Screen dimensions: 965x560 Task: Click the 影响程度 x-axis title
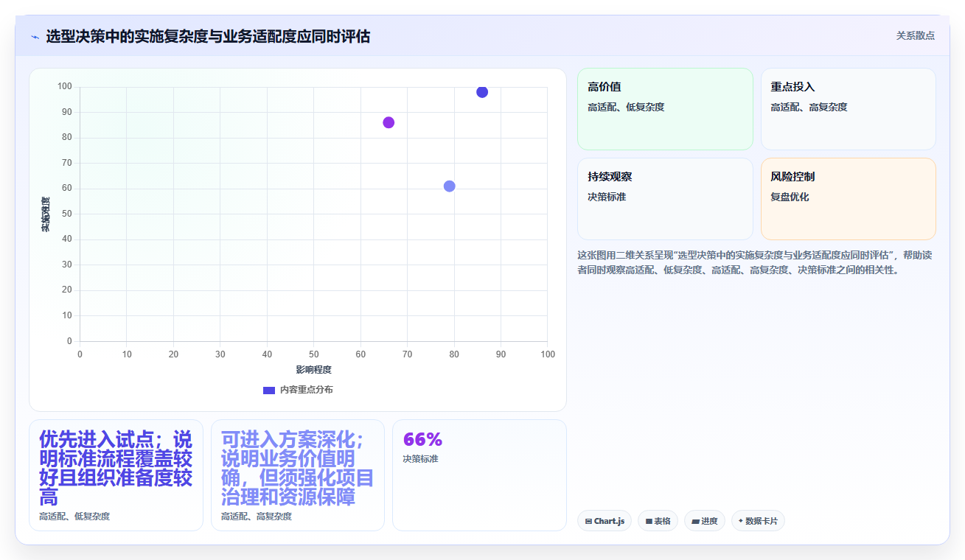[x=314, y=369]
